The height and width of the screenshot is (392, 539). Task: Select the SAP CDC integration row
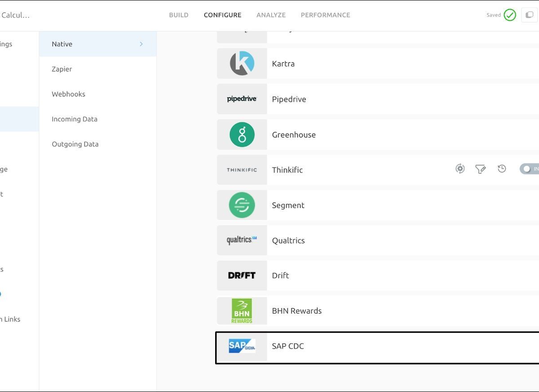377,347
